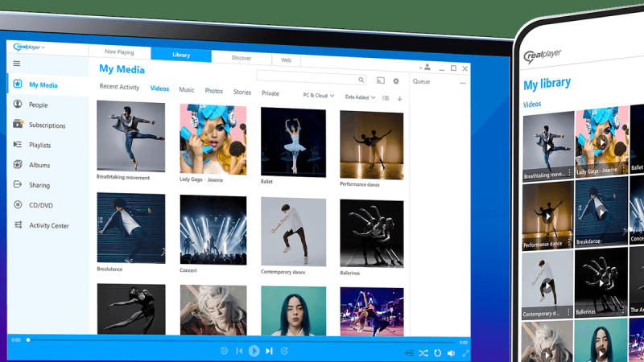644x362 pixels.
Task: Click the add to queue icon
Action: [409, 353]
